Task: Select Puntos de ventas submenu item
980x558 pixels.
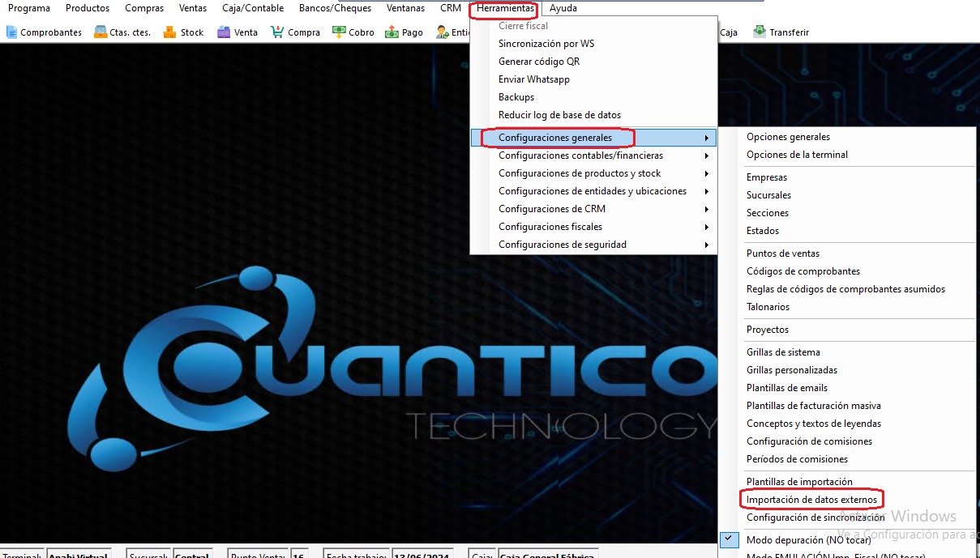Action: tap(782, 253)
